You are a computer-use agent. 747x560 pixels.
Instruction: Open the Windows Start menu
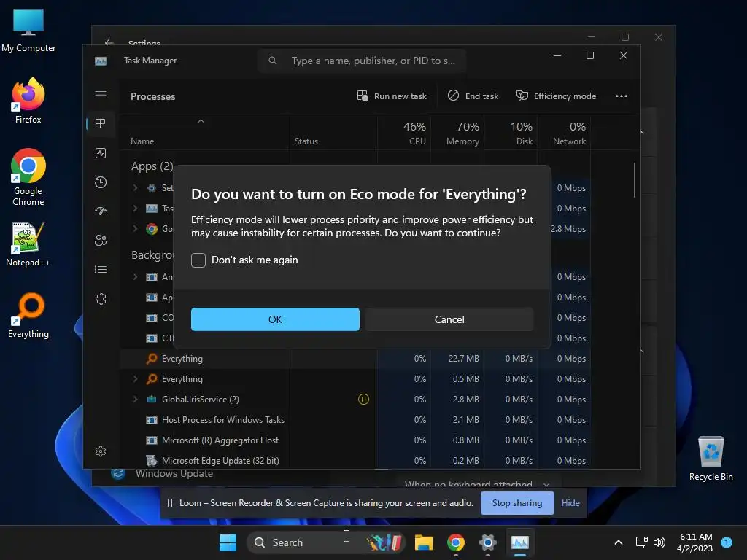(x=228, y=542)
